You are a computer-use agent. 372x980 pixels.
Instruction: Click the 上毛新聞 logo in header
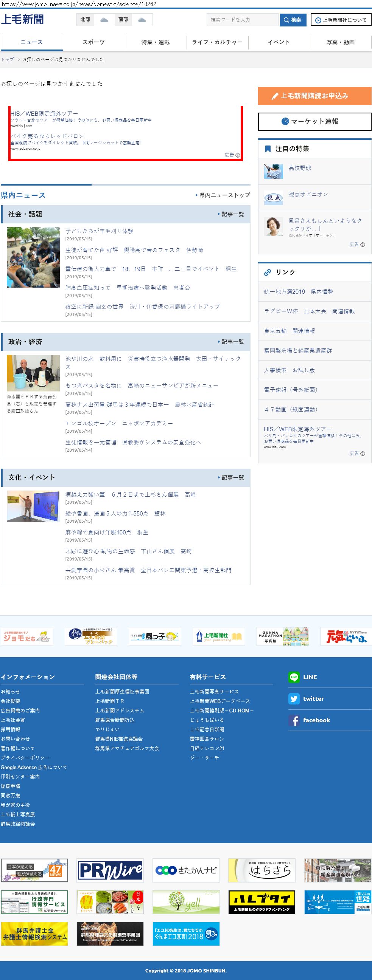pos(22,19)
